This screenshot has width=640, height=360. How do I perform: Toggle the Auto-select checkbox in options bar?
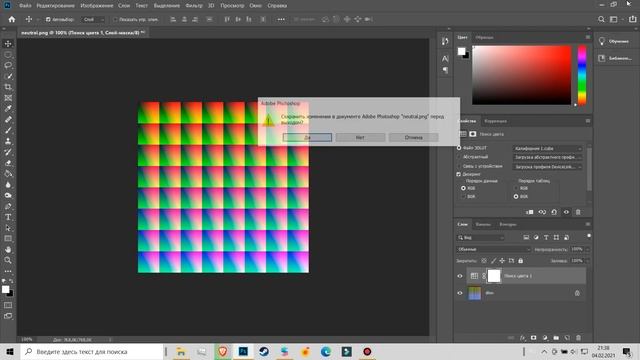[48, 20]
